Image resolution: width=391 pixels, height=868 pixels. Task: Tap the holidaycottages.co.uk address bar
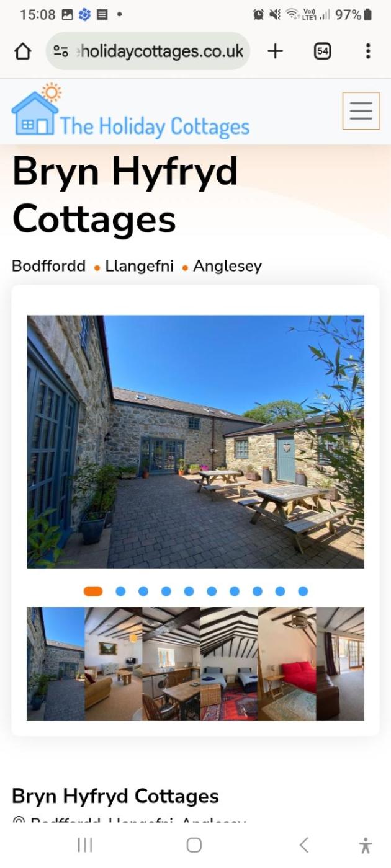tap(148, 51)
